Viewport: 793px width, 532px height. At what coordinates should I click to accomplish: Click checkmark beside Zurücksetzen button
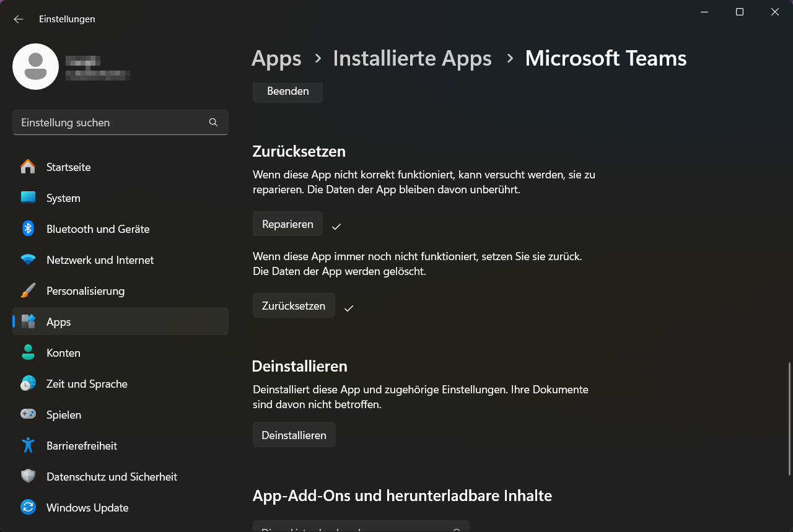tap(349, 308)
